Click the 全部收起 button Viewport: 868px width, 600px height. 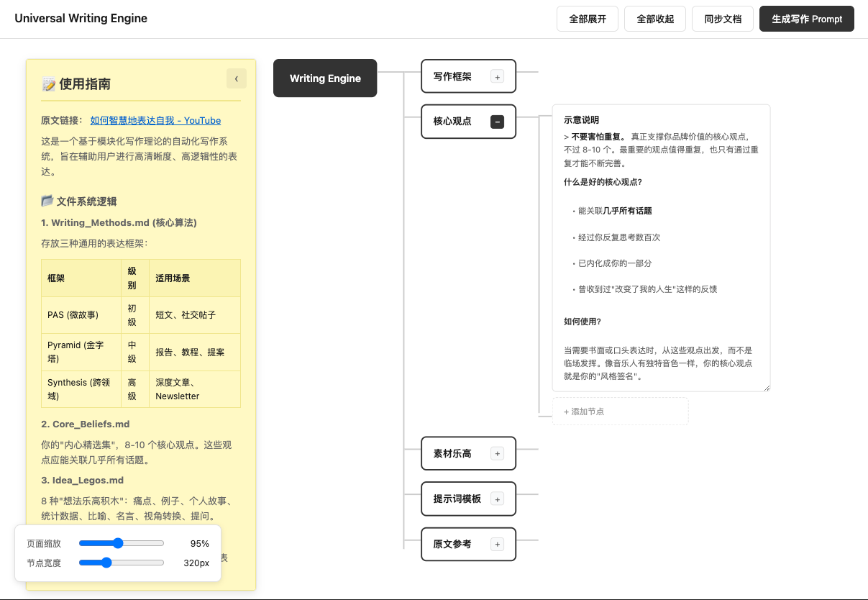[x=655, y=19]
